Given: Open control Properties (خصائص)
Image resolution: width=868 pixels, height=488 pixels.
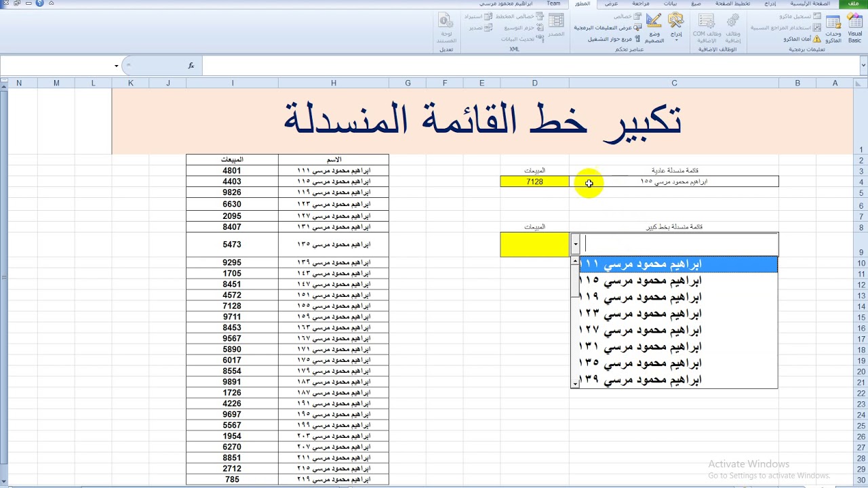Looking at the screenshot, I should (x=628, y=16).
